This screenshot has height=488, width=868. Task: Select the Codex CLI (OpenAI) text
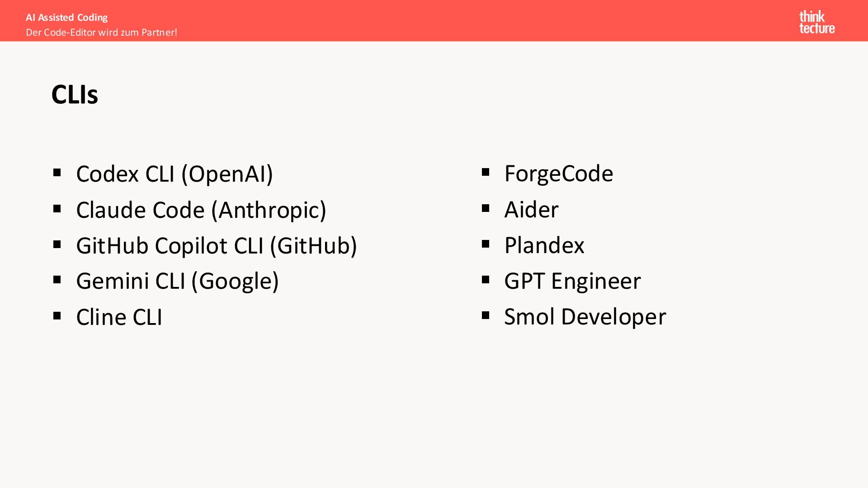[175, 174]
